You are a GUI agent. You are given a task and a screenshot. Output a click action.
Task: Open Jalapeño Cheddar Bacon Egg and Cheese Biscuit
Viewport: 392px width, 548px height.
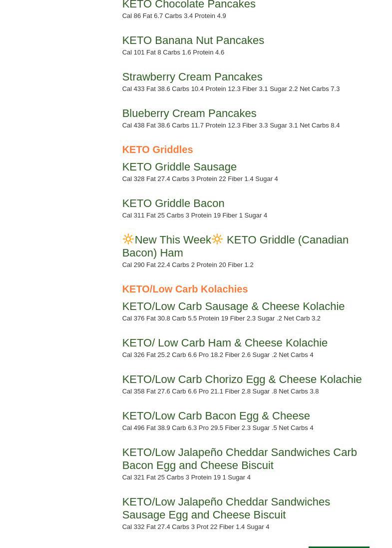coord(239,458)
